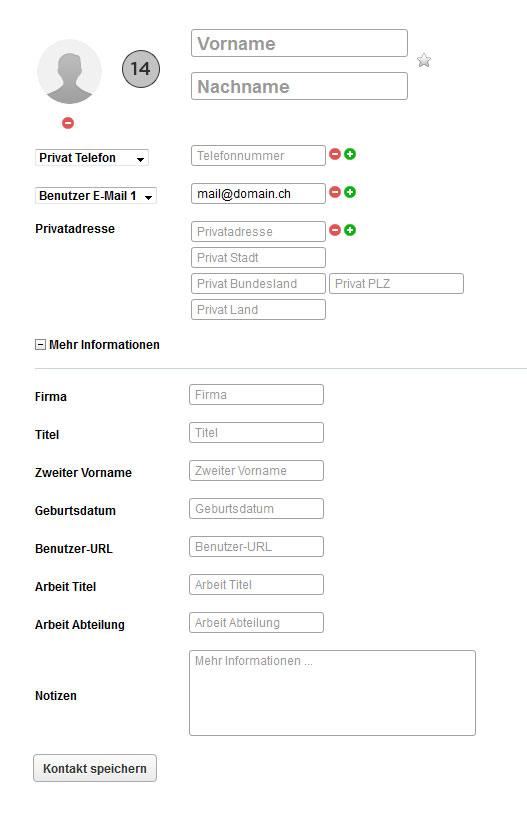The height and width of the screenshot is (830, 527).
Task: Open the Benutzer E-Mail 1 dropdown
Action: click(x=96, y=196)
